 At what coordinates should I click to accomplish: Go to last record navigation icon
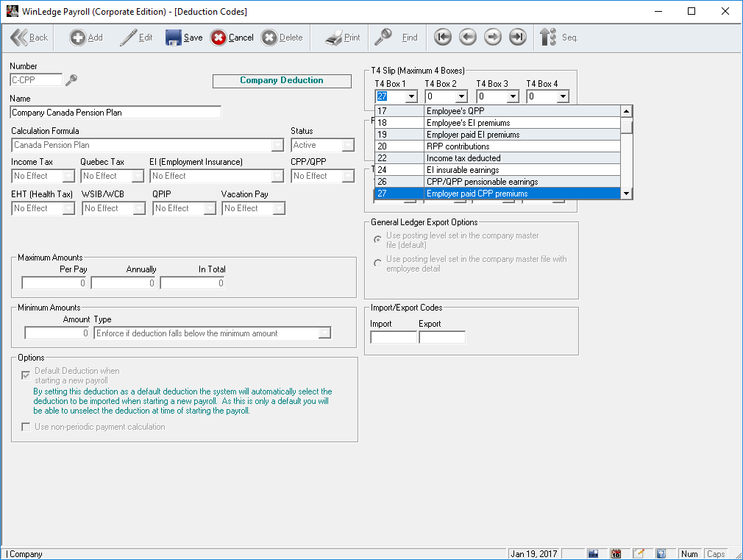click(518, 38)
